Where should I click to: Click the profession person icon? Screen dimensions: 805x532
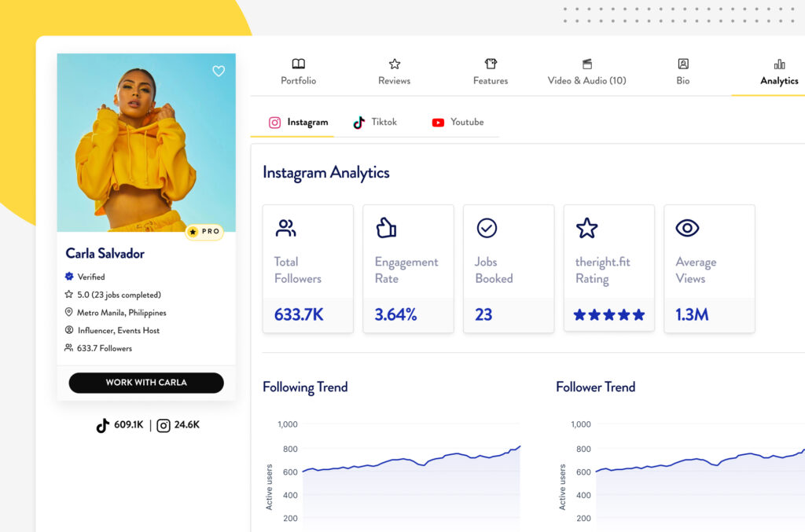pyautogui.click(x=69, y=330)
